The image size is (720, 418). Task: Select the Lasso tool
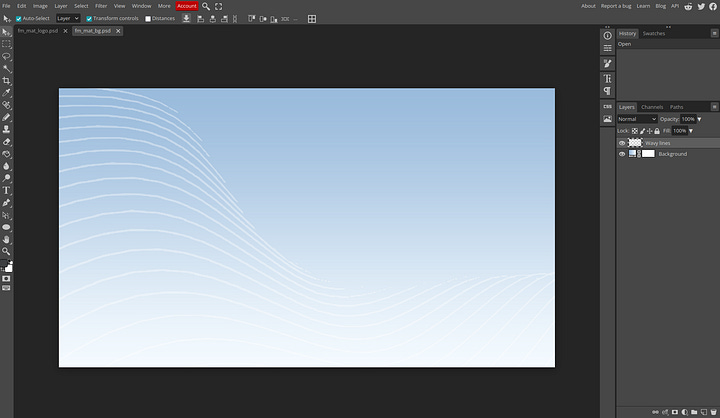point(6,56)
